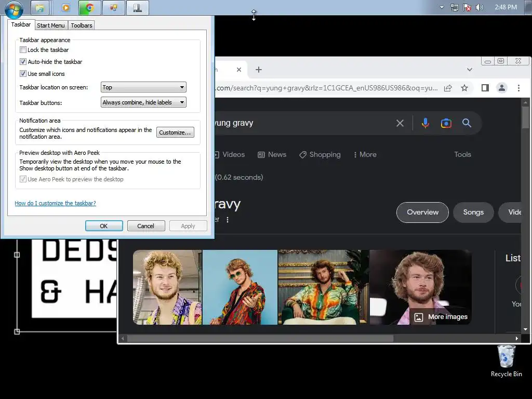Click the Chrome address bar URL
This screenshot has width=532, height=399.
pos(327,88)
